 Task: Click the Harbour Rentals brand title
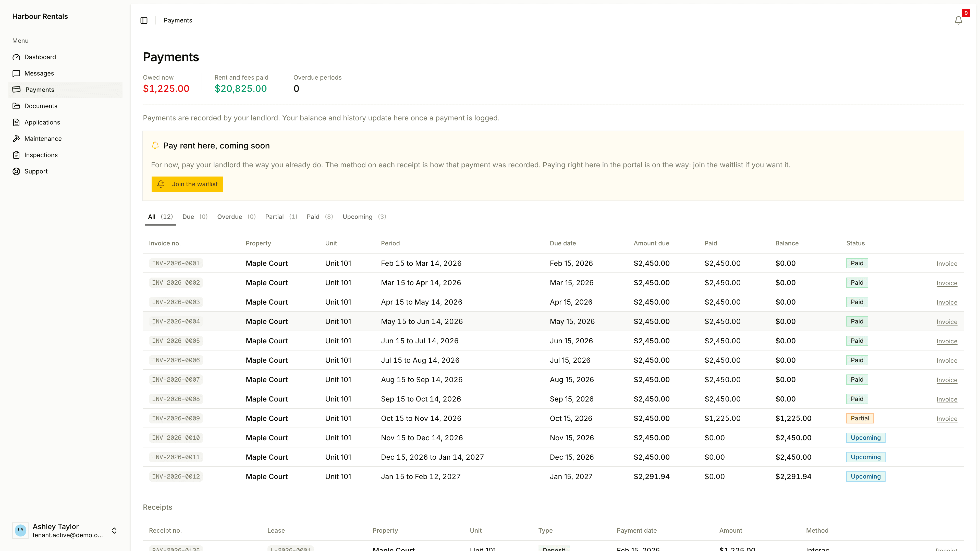click(x=40, y=16)
